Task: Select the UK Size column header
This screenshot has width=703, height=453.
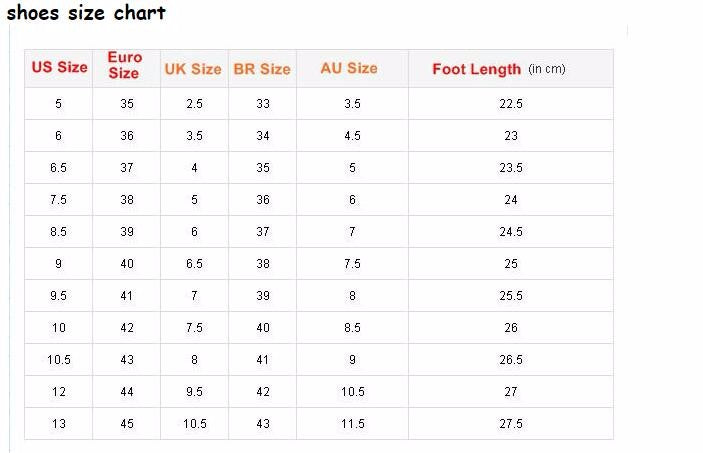Action: [x=193, y=69]
